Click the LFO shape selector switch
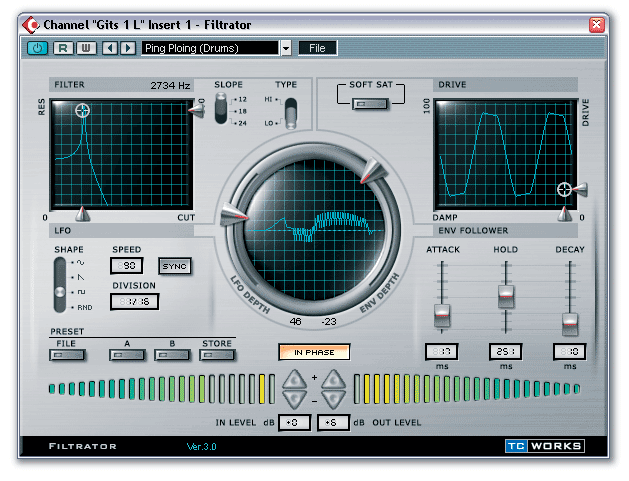This screenshot has height=481, width=629. click(60, 285)
